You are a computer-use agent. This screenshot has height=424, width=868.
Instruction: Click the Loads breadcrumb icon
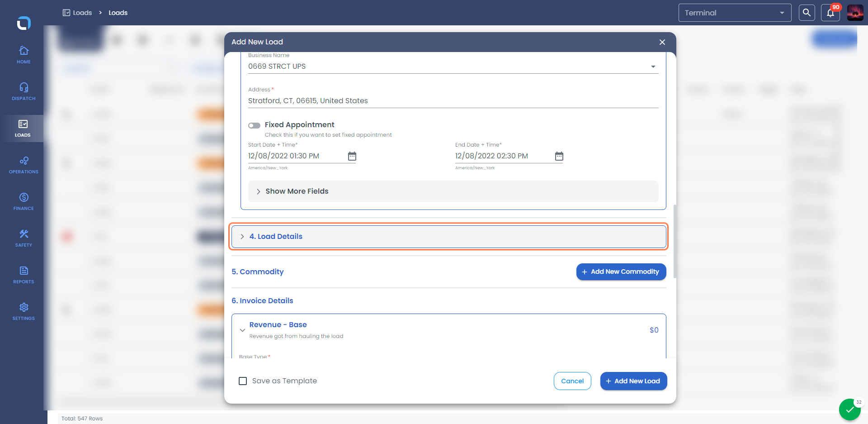[x=66, y=13]
